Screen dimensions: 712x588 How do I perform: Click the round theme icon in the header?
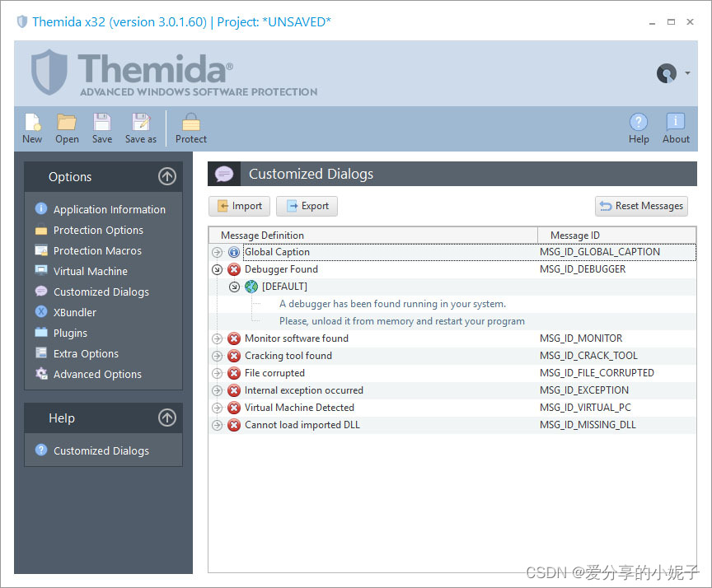(666, 73)
